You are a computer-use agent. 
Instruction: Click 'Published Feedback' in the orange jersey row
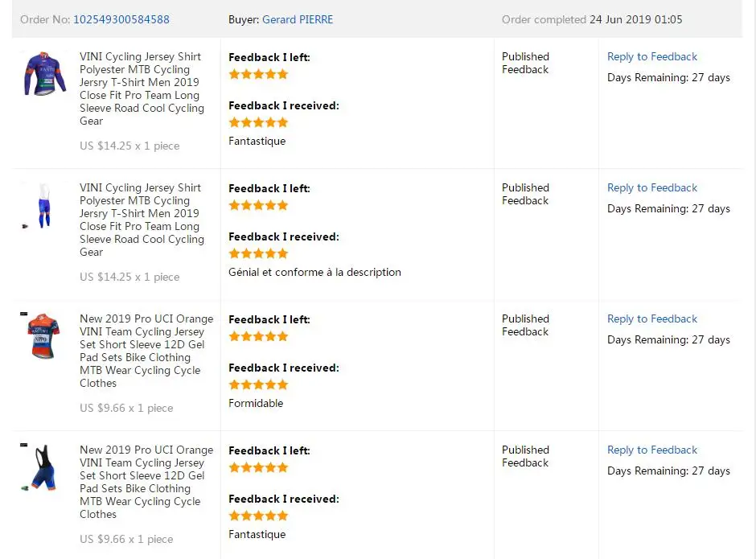click(x=525, y=326)
